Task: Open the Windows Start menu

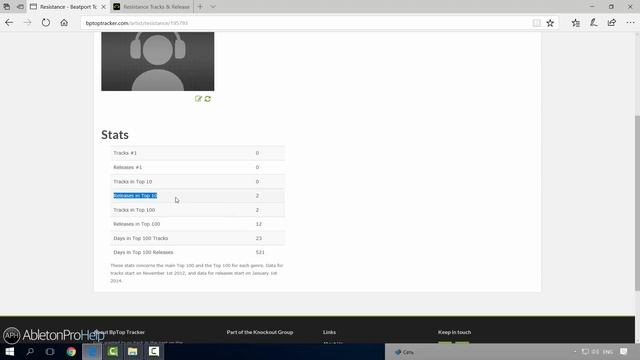Action: tap(10, 351)
